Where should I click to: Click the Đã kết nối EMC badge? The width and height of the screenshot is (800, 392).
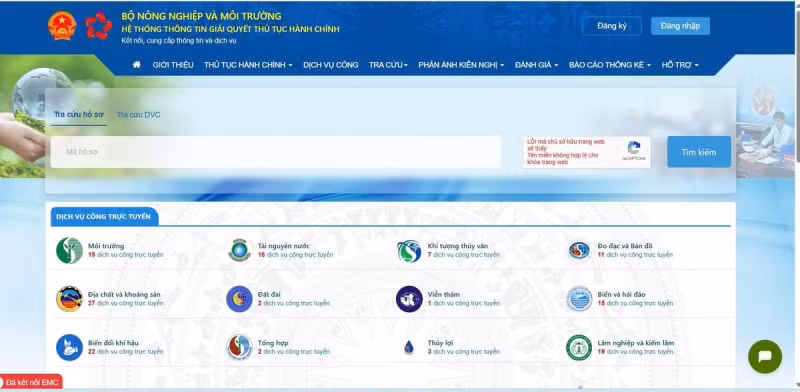pyautogui.click(x=31, y=382)
